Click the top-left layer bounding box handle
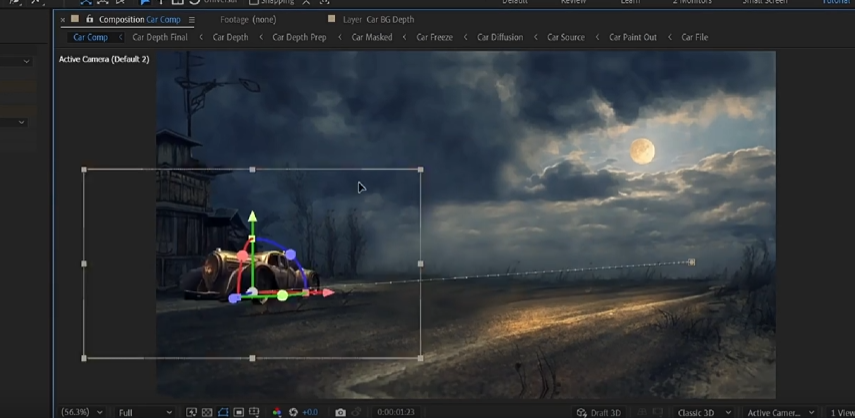The image size is (855, 418). (x=84, y=170)
